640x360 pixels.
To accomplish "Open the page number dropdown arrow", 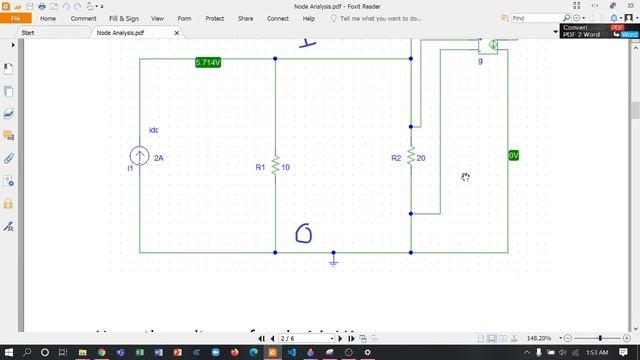I will pos(331,339).
